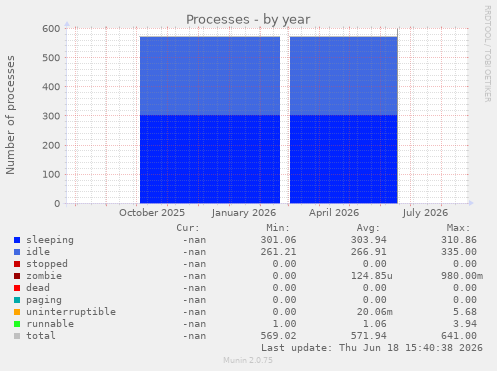Click the 'zombie' legend label
497x371 pixels.
point(44,276)
